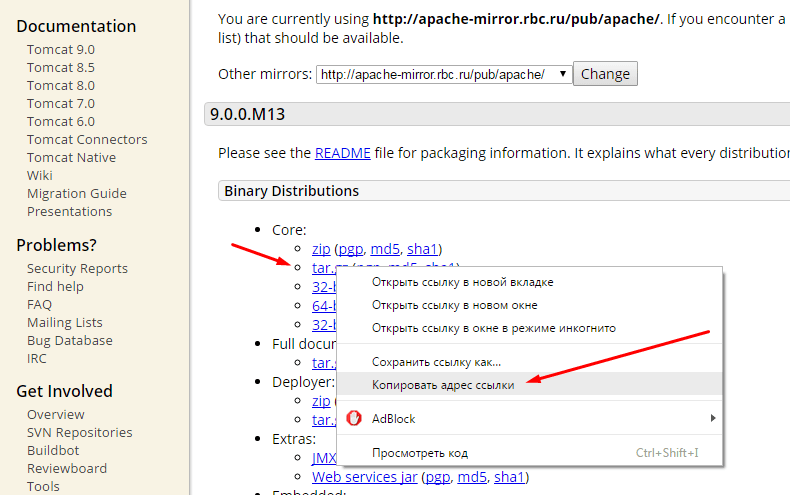Click the 9.0.0.M13 version heading

tap(247, 114)
